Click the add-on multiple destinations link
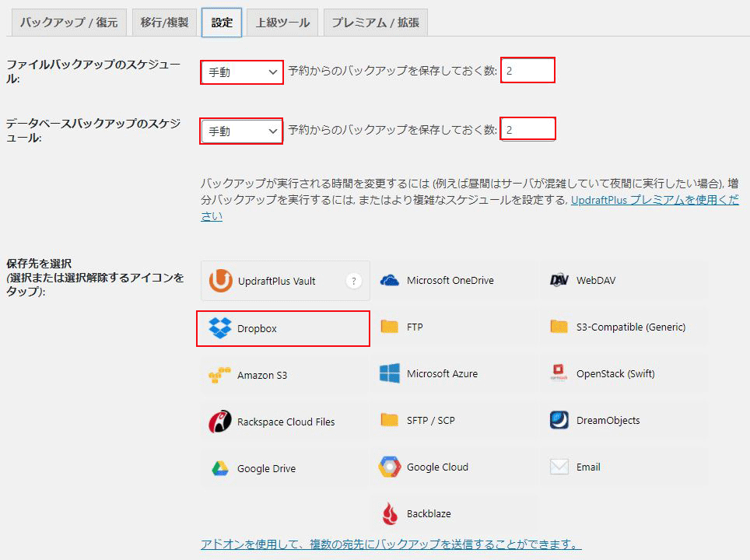This screenshot has width=750, height=560. pos(391,544)
